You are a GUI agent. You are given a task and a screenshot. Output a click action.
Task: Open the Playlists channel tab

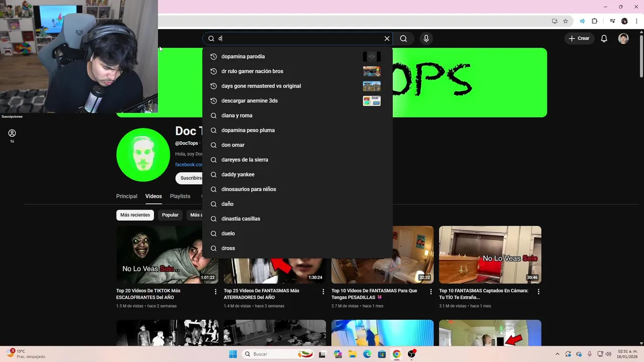click(x=180, y=196)
